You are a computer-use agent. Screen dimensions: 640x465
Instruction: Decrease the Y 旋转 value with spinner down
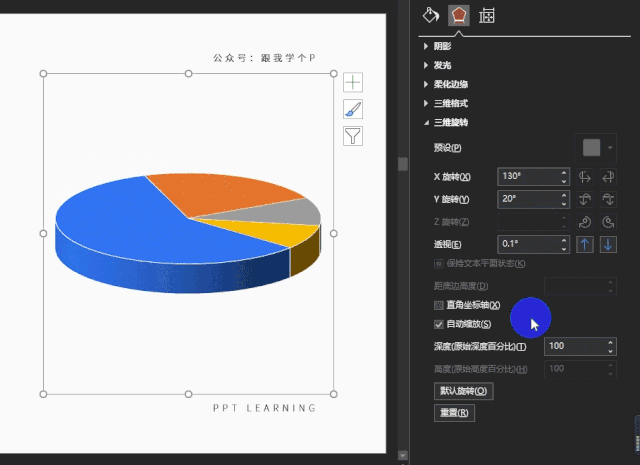tap(564, 204)
